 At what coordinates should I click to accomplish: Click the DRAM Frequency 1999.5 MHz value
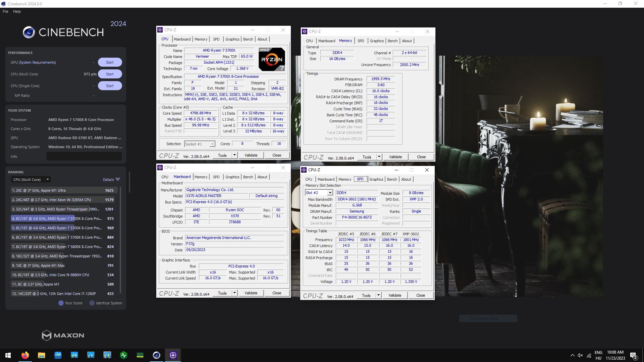tap(381, 79)
